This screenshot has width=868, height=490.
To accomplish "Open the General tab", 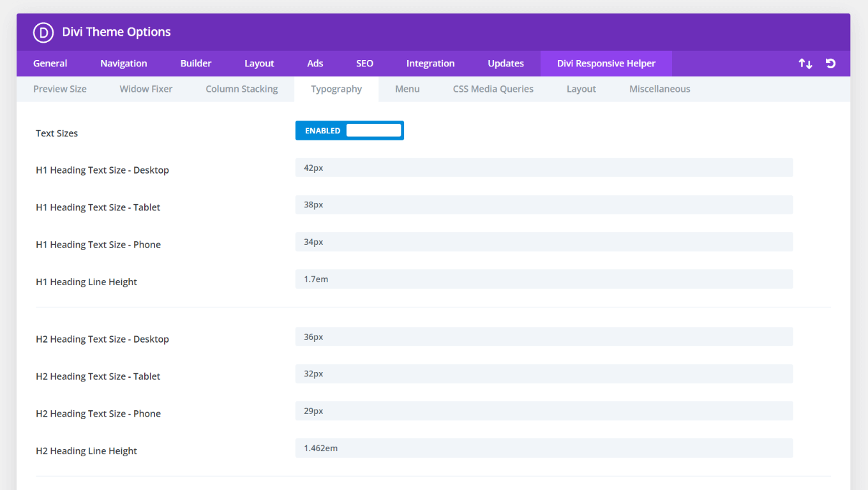I will pos(50,64).
